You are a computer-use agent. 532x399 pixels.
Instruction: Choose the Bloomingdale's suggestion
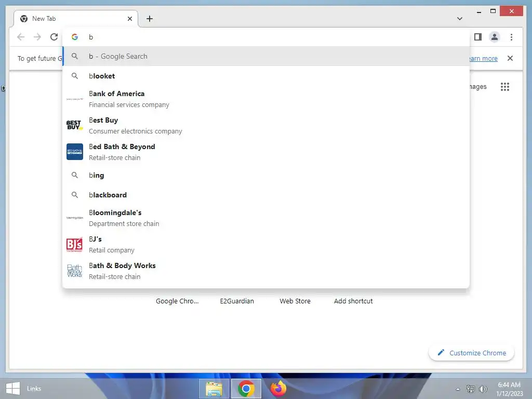tap(267, 218)
